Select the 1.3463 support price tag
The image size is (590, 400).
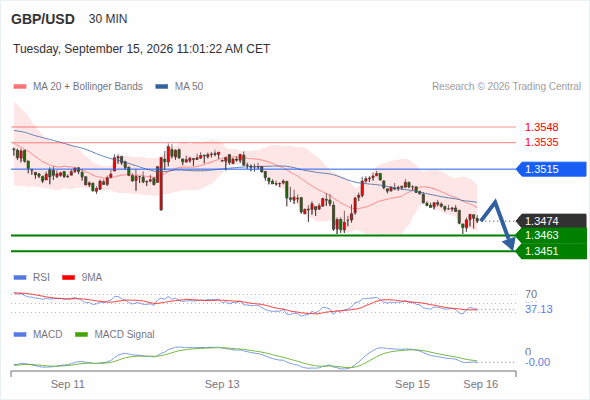551,236
